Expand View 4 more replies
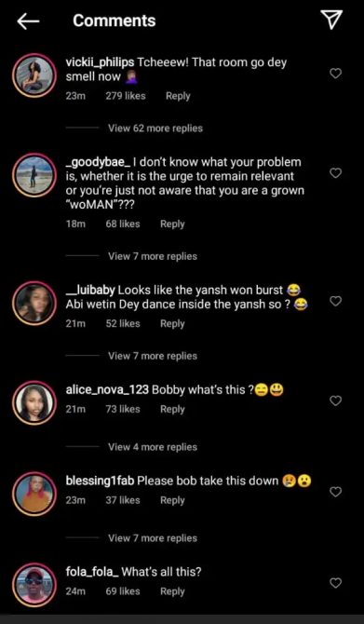The image size is (364, 624). pyautogui.click(x=153, y=447)
